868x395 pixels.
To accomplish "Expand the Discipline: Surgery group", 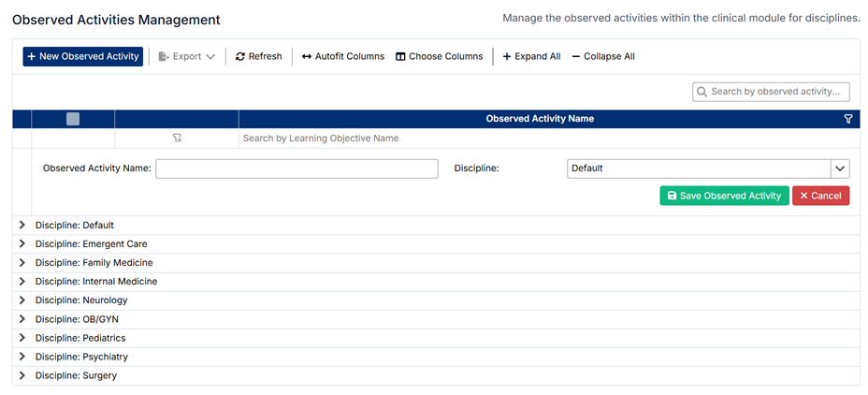I will 22,375.
